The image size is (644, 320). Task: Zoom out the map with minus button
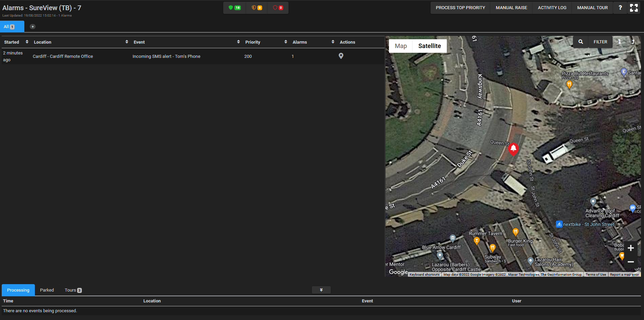tap(631, 262)
